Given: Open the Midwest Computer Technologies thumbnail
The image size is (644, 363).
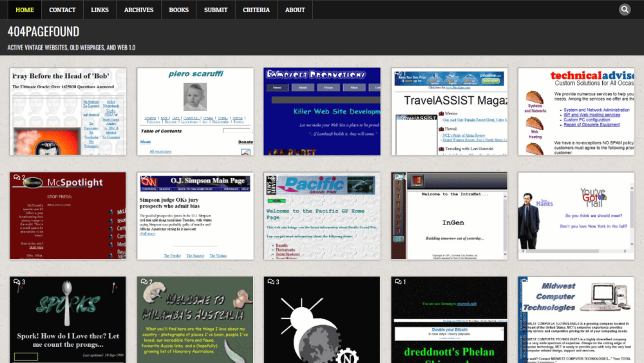Looking at the screenshot, I should (x=576, y=320).
